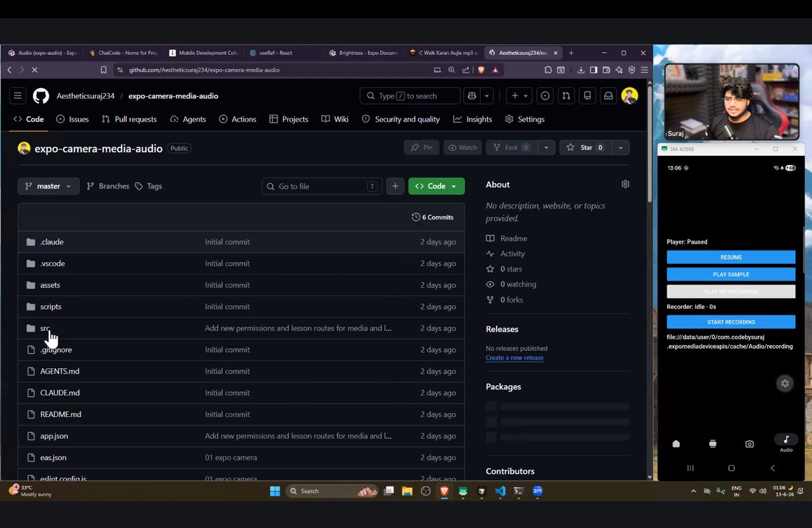This screenshot has height=528, width=812.
Task: Open the master branch dropdown
Action: coord(49,186)
